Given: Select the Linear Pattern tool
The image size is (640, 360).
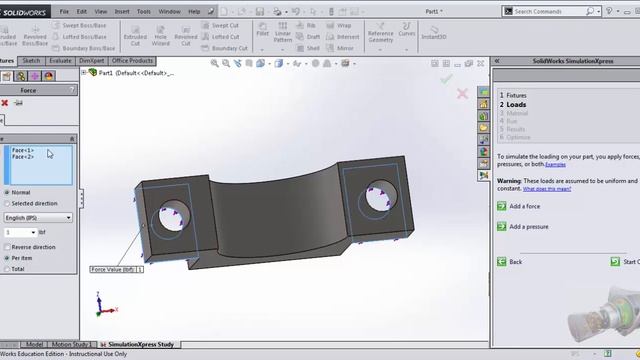Looking at the screenshot, I should [x=282, y=32].
